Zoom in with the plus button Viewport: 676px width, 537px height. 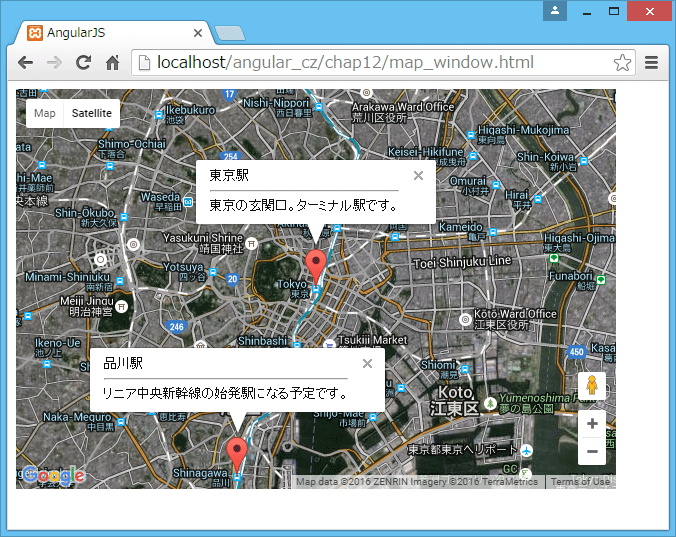[592, 423]
